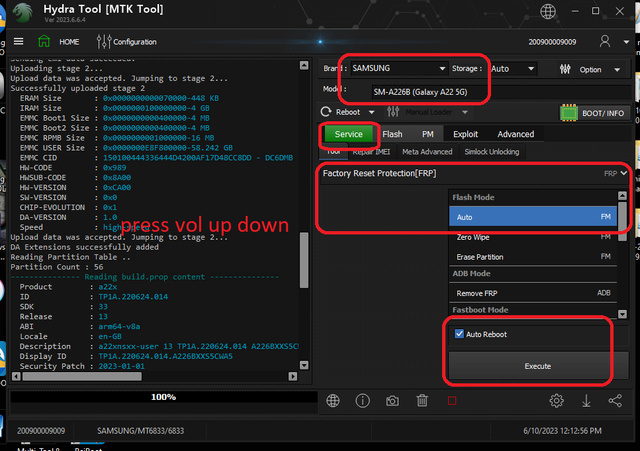
Task: Click the share icon
Action: point(615,401)
